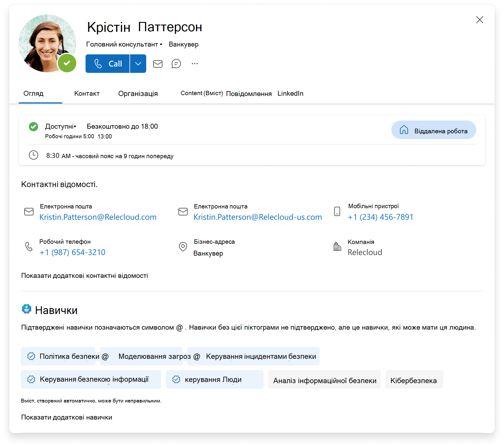This screenshot has height=447, width=504.
Task: Select the Огляд tab
Action: click(34, 93)
